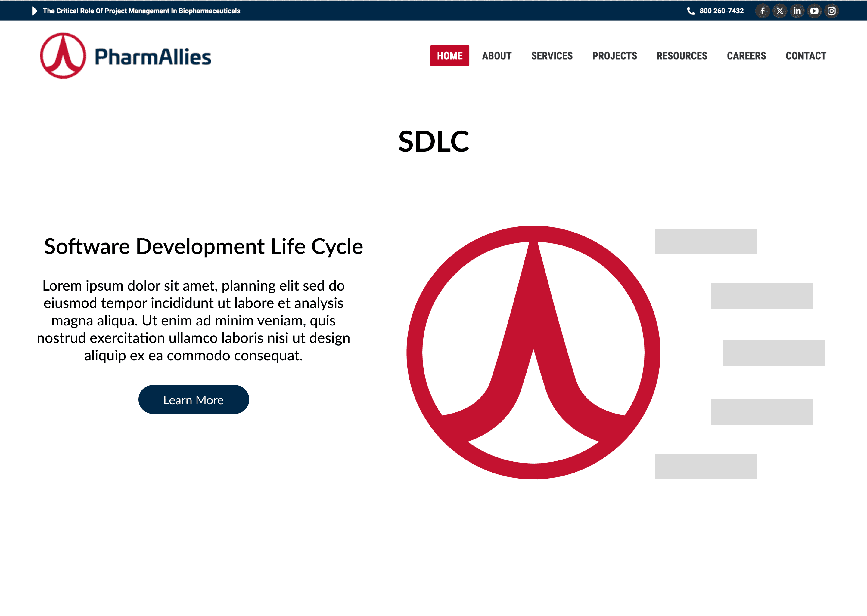Open the ABOUT menu item
The width and height of the screenshot is (867, 616).
496,56
